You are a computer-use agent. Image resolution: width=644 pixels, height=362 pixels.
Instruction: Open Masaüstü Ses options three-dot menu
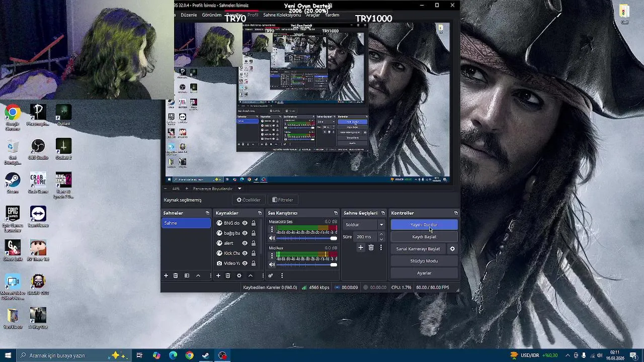pyautogui.click(x=272, y=229)
